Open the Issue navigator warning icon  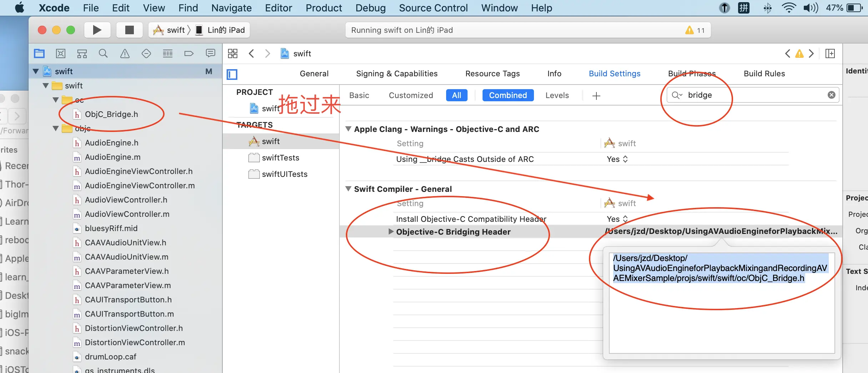tap(125, 53)
